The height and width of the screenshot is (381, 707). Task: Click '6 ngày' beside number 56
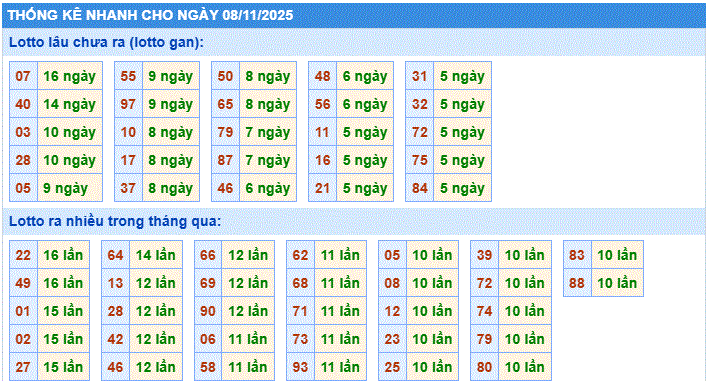pyautogui.click(x=365, y=104)
